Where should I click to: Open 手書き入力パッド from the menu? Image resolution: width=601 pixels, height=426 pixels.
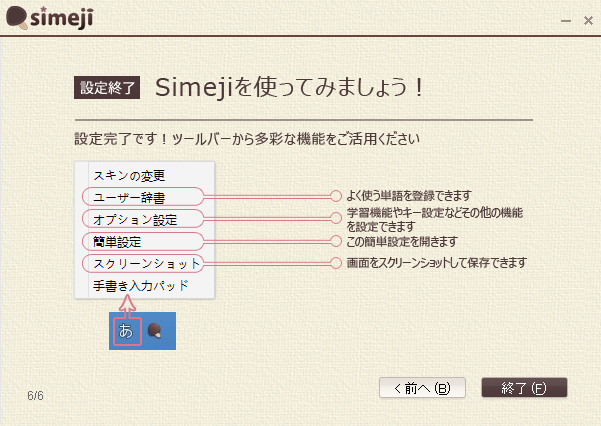141,286
